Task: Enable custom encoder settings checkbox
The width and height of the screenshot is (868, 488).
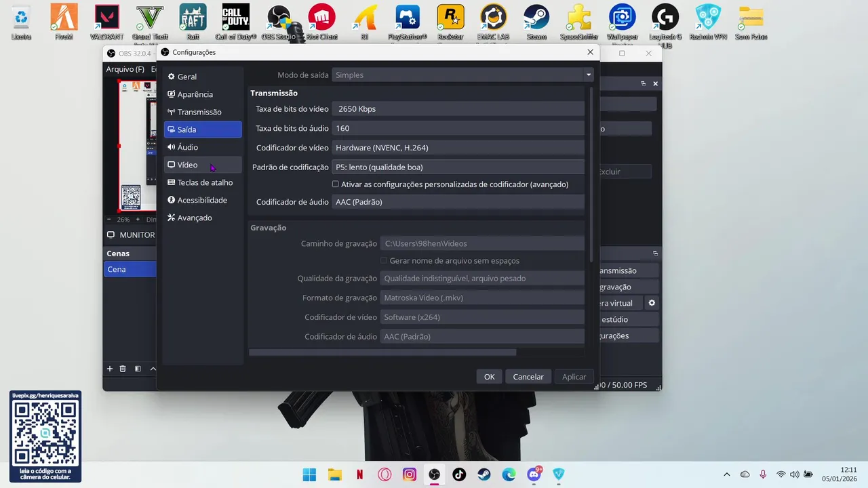Action: tap(336, 184)
